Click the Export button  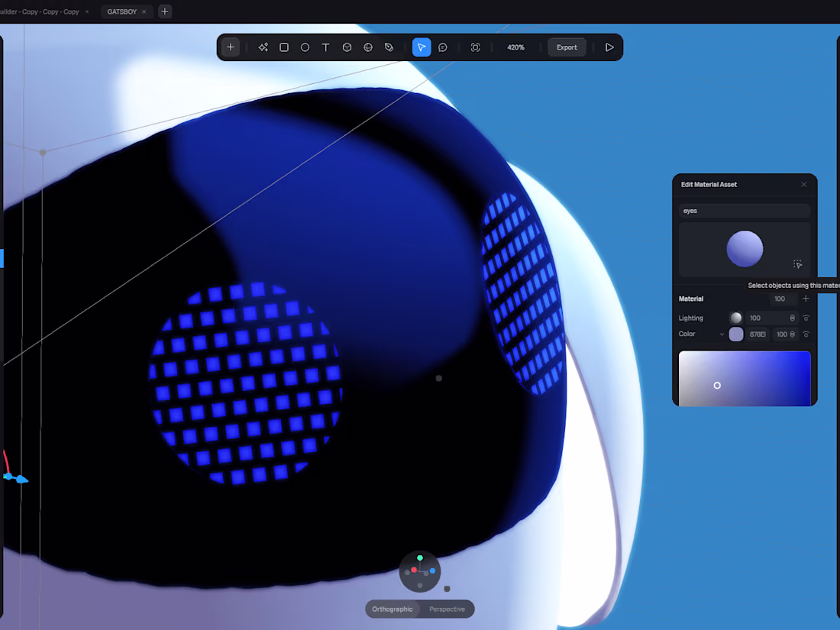point(567,47)
